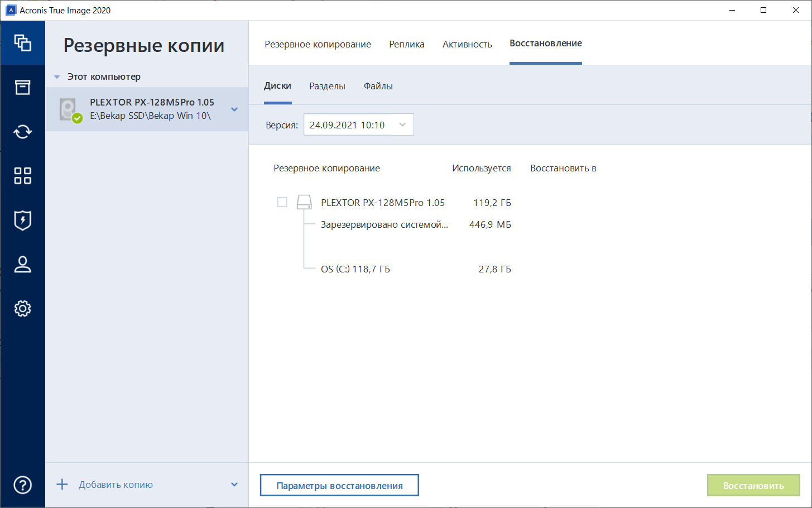Select the Зарезервировано системой partition row
The height and width of the screenshot is (508, 812).
pyautogui.click(x=385, y=224)
